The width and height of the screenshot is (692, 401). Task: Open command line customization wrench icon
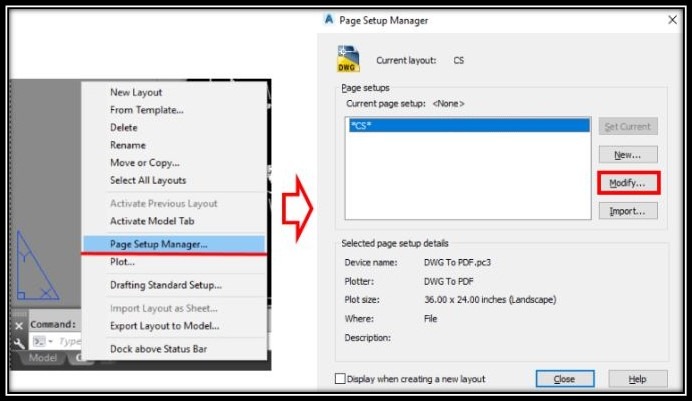tap(19, 343)
